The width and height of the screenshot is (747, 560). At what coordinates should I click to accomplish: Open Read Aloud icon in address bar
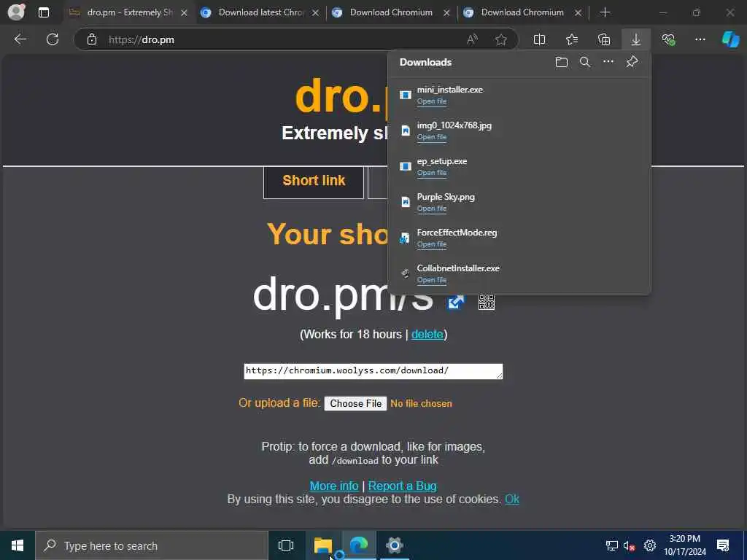pos(472,39)
